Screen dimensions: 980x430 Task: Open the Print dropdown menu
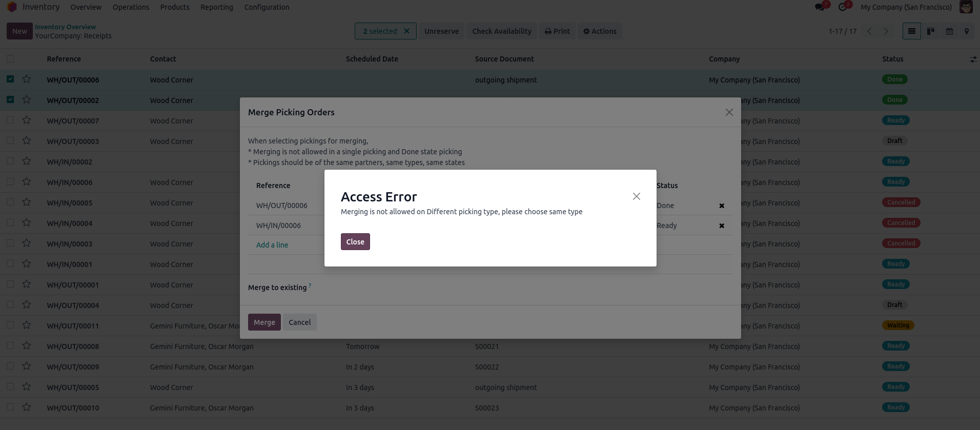tap(557, 31)
